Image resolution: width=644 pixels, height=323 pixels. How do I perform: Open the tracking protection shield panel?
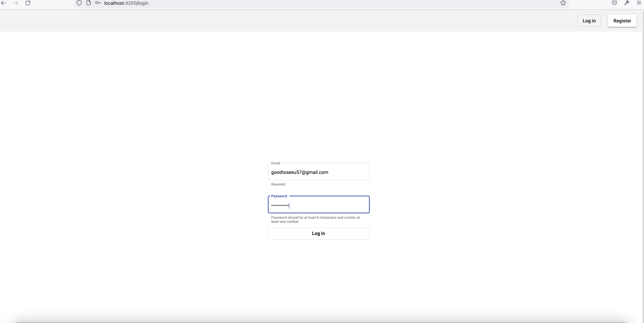[79, 3]
